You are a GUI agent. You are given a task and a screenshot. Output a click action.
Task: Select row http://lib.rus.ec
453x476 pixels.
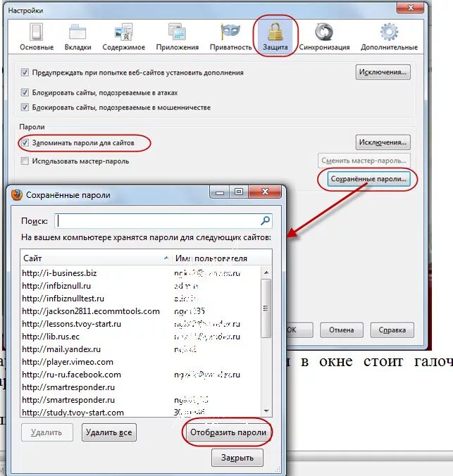click(141, 337)
